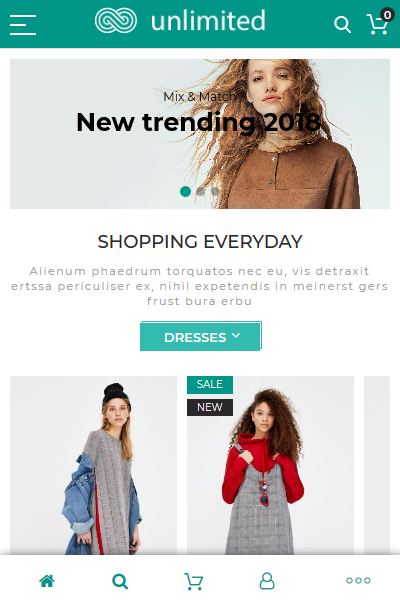Expand the DRESSES category dropdown
Image resolution: width=400 pixels, height=605 pixels.
click(x=201, y=336)
